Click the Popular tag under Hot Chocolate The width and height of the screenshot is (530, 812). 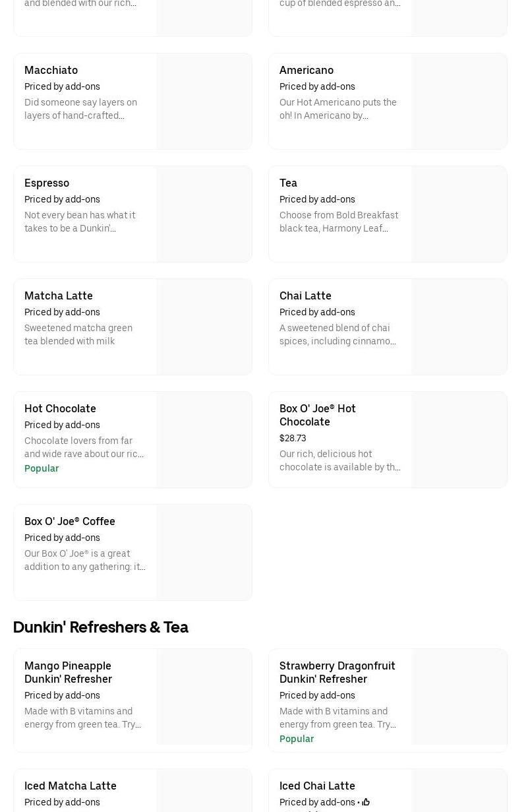point(42,468)
